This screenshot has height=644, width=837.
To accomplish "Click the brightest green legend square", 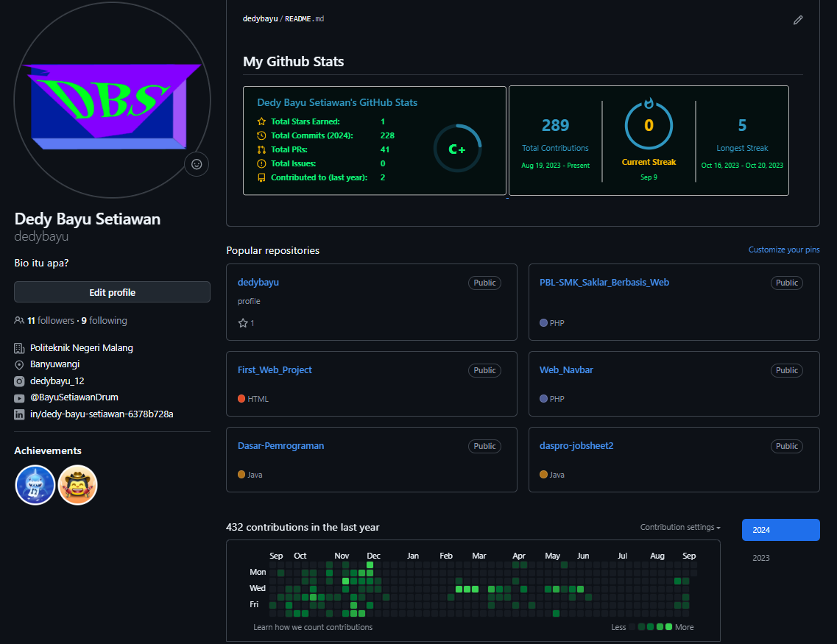I will point(668,627).
